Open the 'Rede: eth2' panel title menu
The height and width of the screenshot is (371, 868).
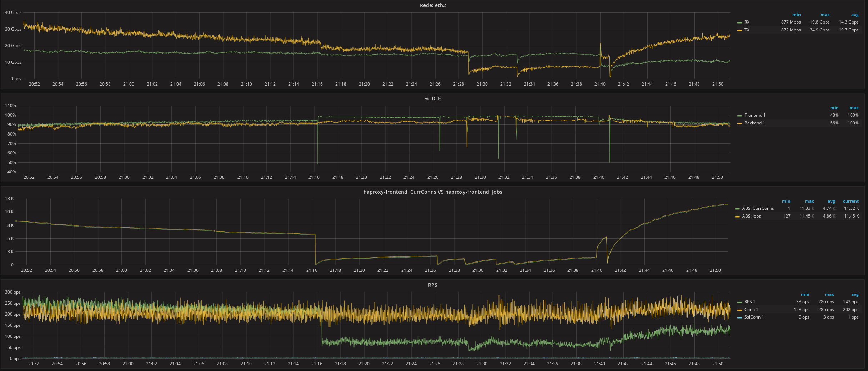click(433, 5)
